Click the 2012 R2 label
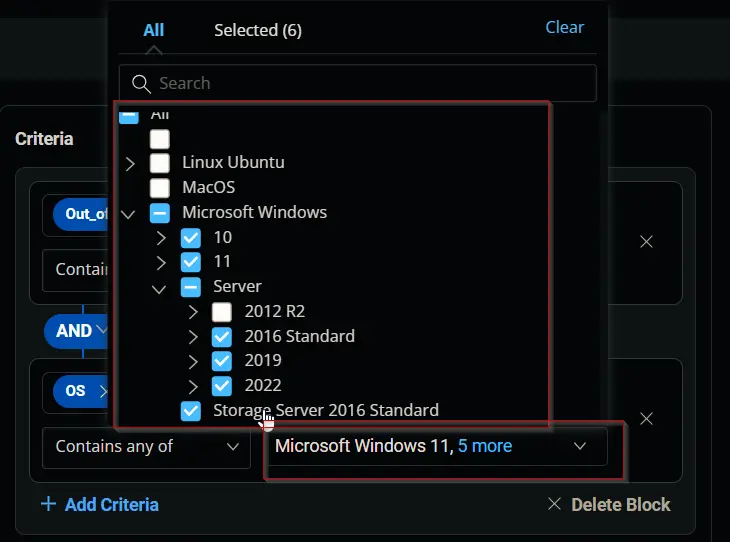730x542 pixels. point(275,312)
